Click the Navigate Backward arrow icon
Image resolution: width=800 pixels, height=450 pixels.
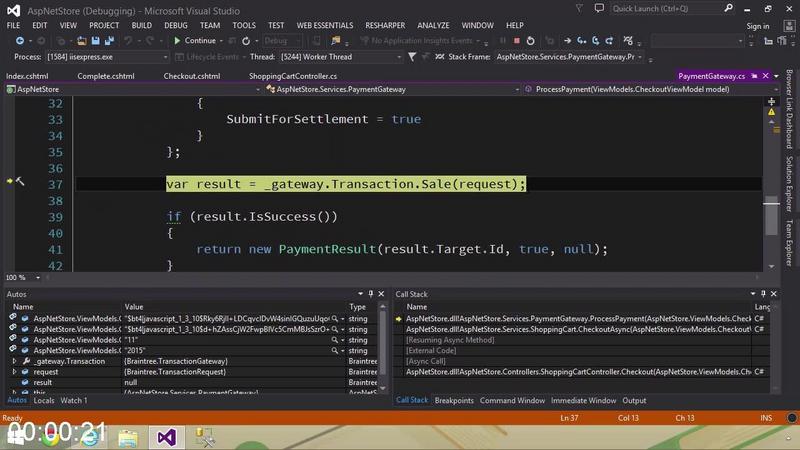(19, 41)
